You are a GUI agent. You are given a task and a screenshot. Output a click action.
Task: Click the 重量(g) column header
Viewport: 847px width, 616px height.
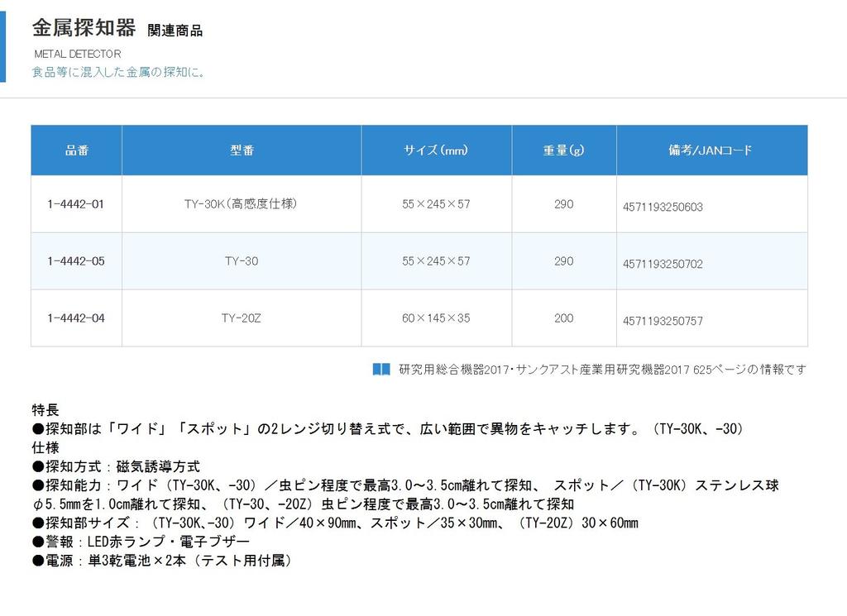tap(563, 150)
